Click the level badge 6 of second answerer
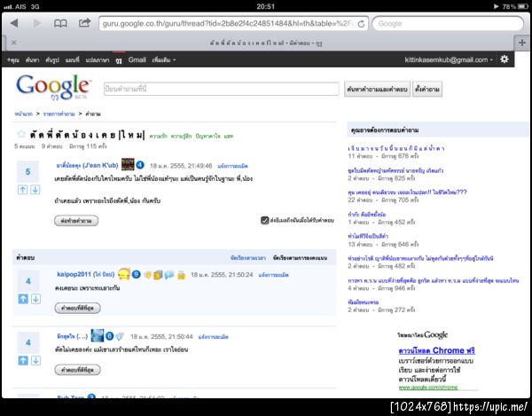 click(x=109, y=336)
